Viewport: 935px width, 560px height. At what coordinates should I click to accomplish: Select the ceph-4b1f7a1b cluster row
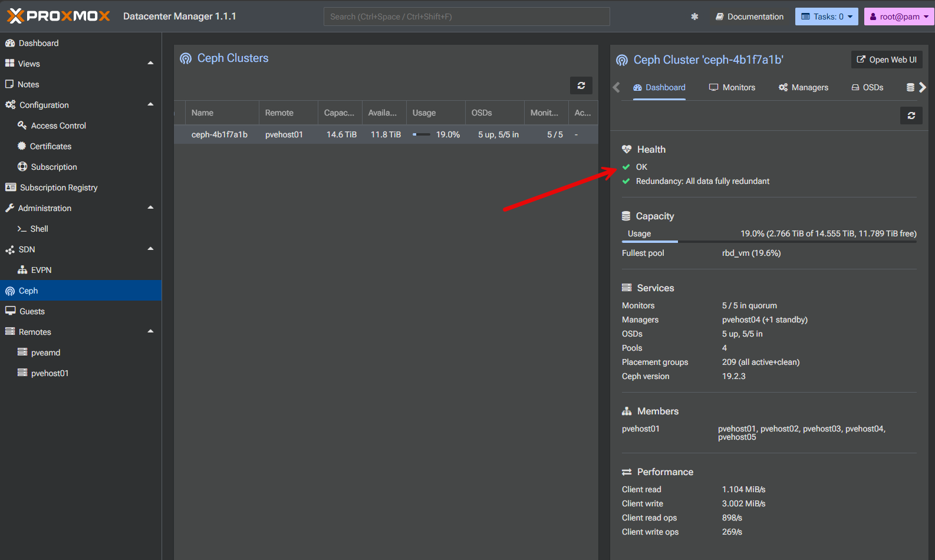[x=386, y=134]
